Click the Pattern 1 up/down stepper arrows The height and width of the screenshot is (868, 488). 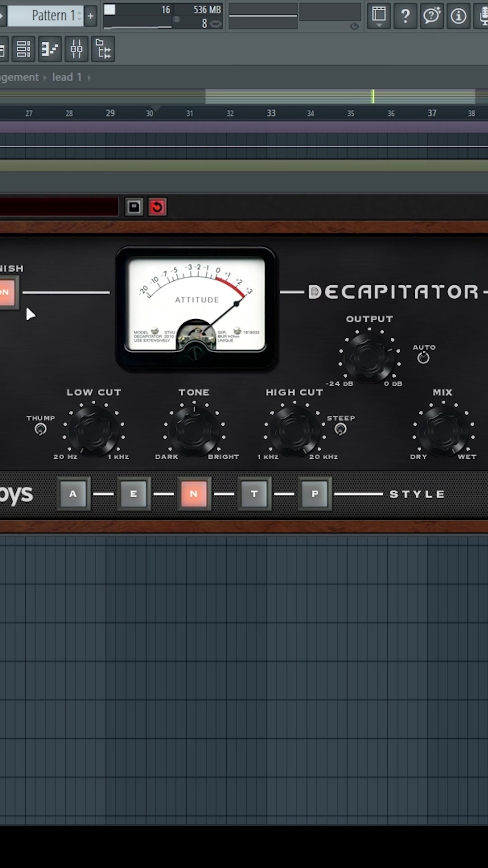point(80,16)
